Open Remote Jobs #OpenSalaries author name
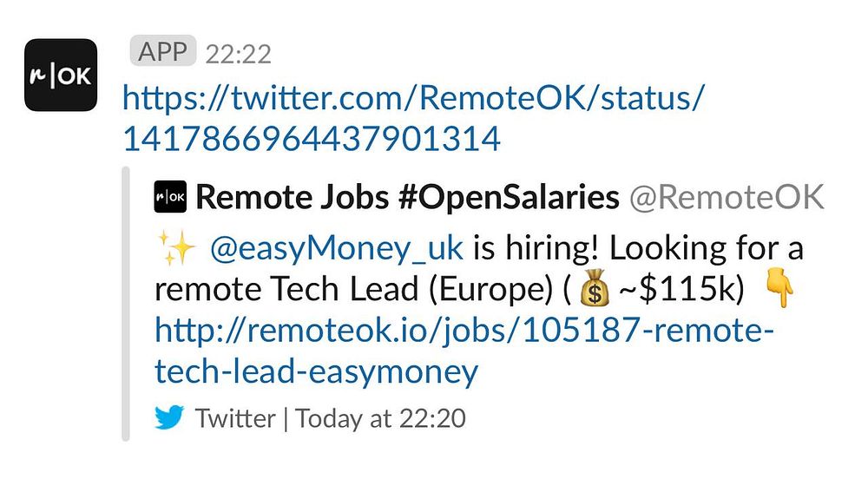Screen dimensions: 868x479 [x=407, y=198]
